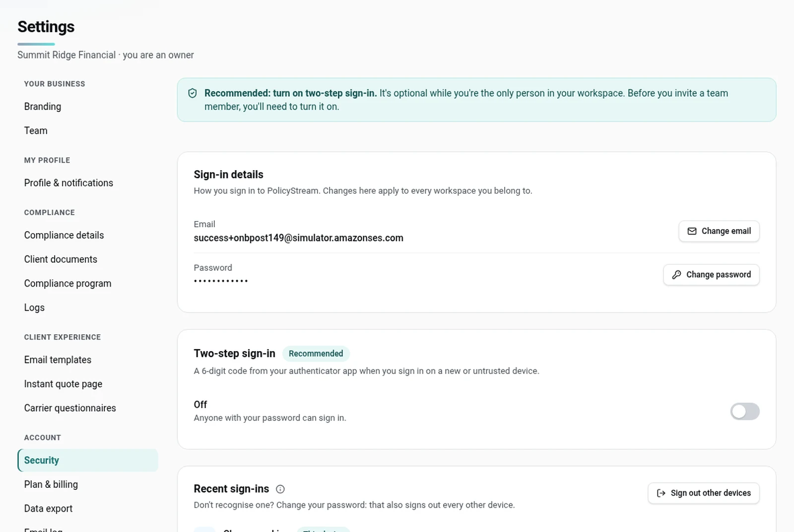Screen dimensions: 794x532
Task: Click the Settings page heading
Action: point(46,27)
